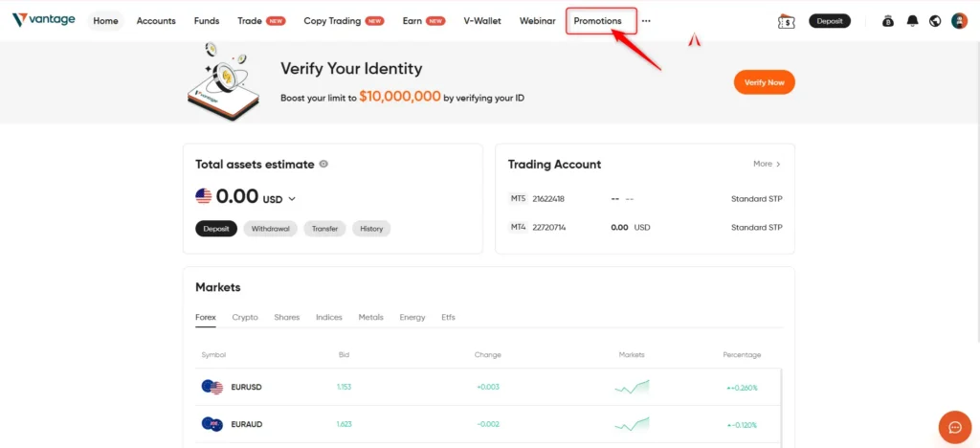This screenshot has width=980, height=448.
Task: Open the Promotions menu item
Action: (x=597, y=21)
